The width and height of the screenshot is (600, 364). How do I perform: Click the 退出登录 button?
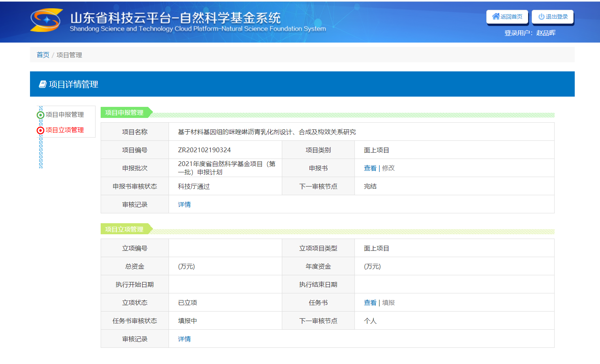pos(553,17)
